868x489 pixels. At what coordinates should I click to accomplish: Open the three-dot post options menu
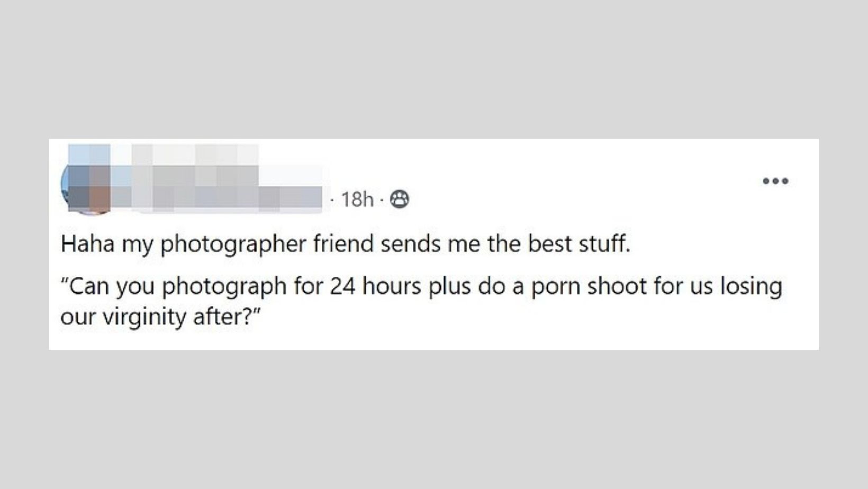775,181
